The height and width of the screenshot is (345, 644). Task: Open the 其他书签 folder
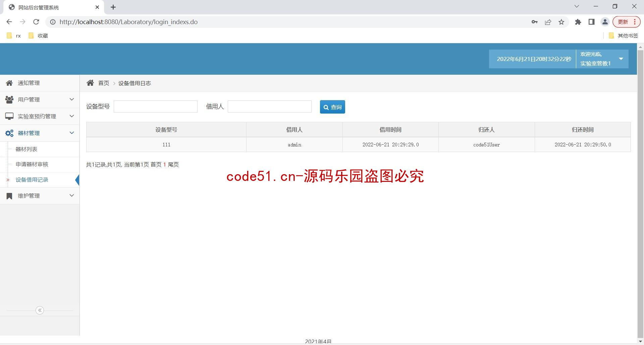coord(623,36)
